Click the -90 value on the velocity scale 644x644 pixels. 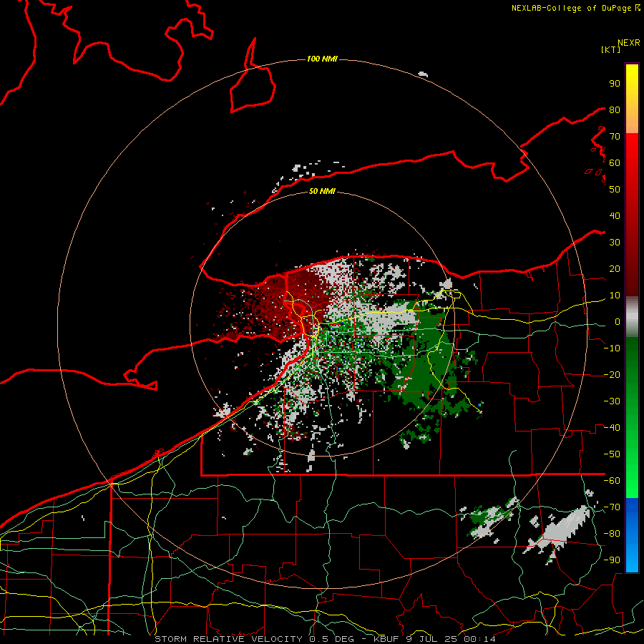612,560
